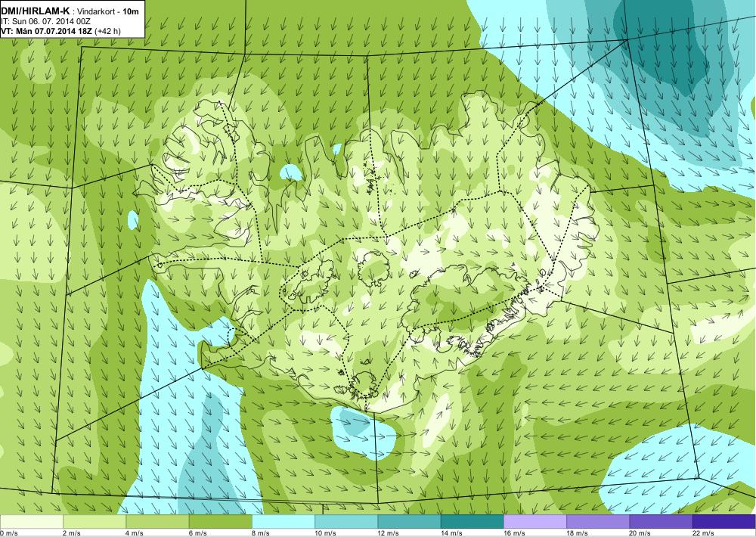The width and height of the screenshot is (756, 537).
Task: Click the '(+42 h)' forecast offset text
Action: [108, 31]
